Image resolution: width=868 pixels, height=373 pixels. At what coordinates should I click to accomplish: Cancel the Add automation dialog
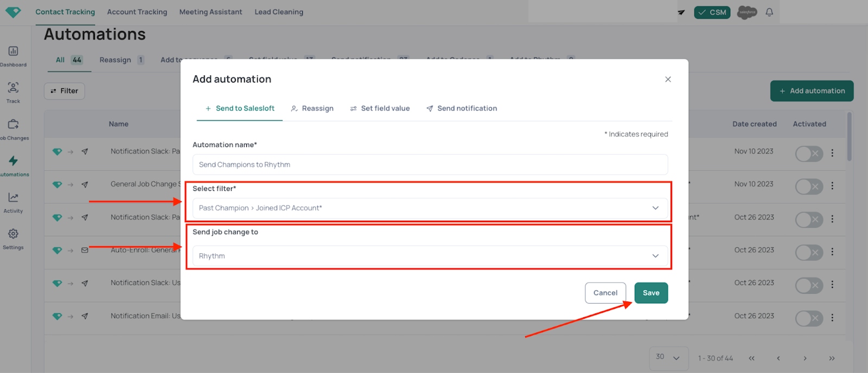click(x=605, y=293)
